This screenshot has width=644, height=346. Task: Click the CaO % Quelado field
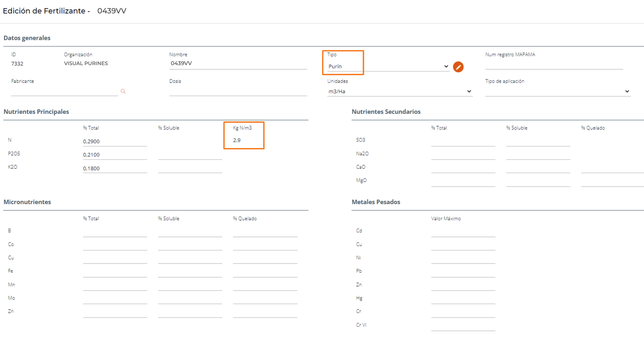[x=612, y=168]
